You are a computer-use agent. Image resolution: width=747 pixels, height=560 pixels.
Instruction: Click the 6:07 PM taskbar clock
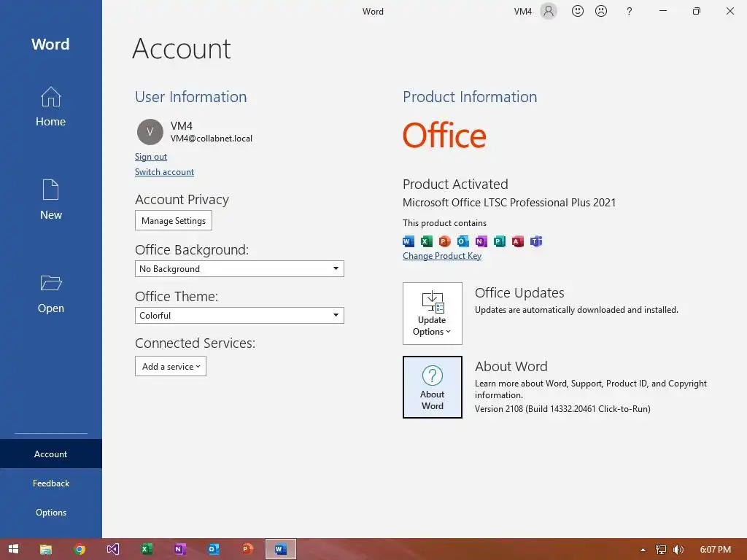[715, 550]
